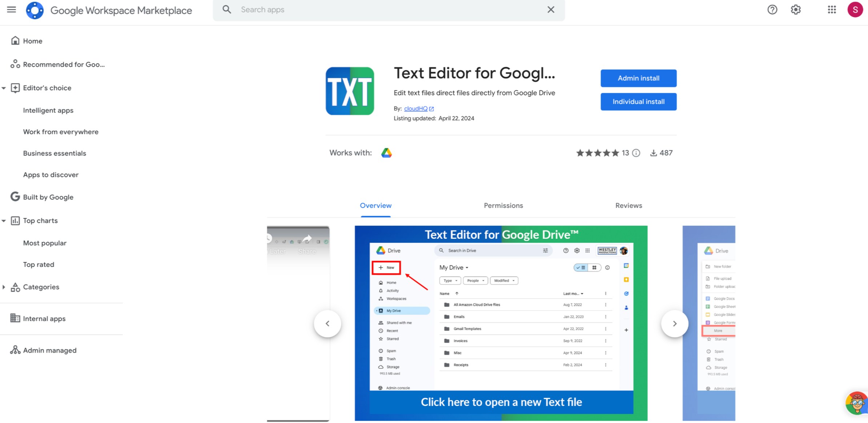Open Intelligent apps
The width and height of the screenshot is (868, 423).
(x=48, y=110)
